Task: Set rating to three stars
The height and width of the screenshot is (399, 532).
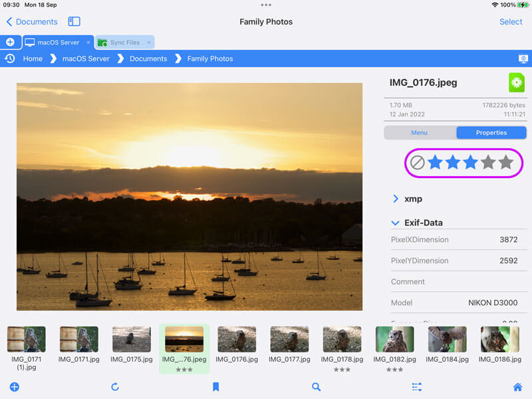Action: tap(470, 162)
